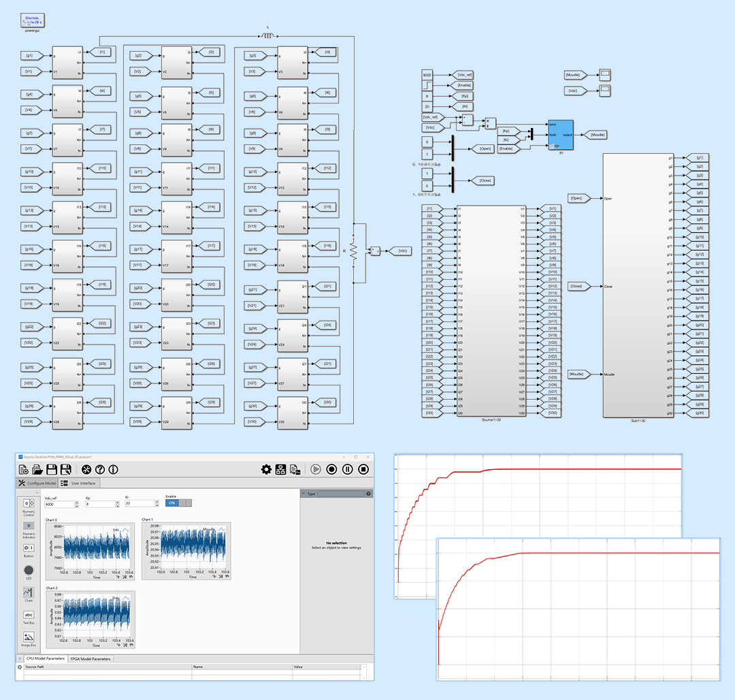Click Duty legend toggle in Chart 2

tap(125, 598)
